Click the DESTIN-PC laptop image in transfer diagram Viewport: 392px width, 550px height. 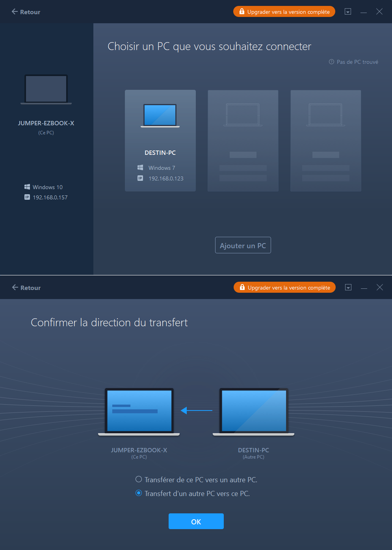[254, 412]
